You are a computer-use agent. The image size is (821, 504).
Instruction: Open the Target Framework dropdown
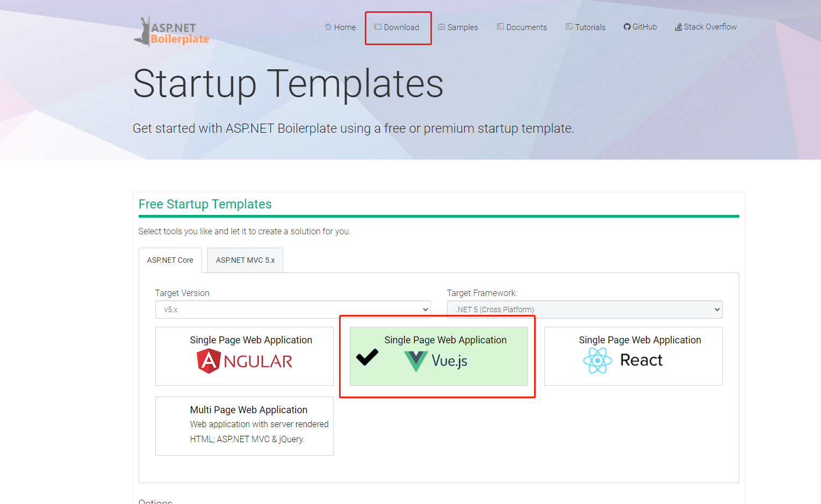(585, 309)
